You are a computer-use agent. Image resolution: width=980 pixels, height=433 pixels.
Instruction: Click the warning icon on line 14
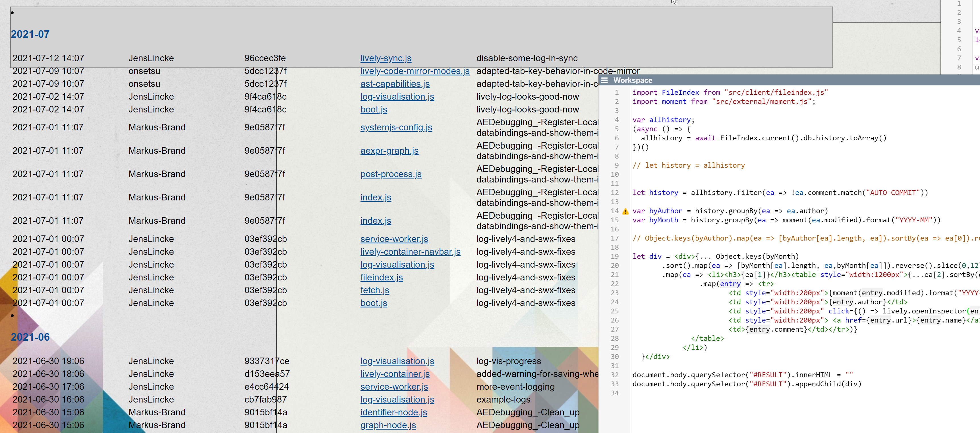tap(625, 211)
